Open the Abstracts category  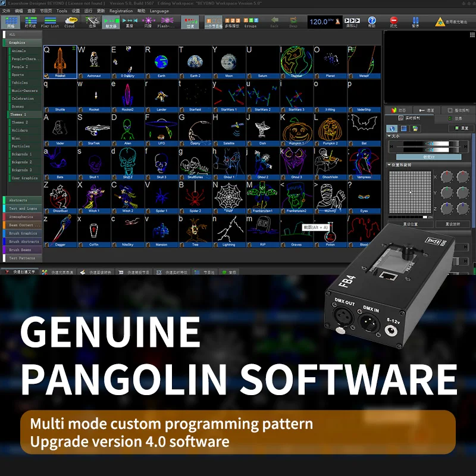[22, 200]
